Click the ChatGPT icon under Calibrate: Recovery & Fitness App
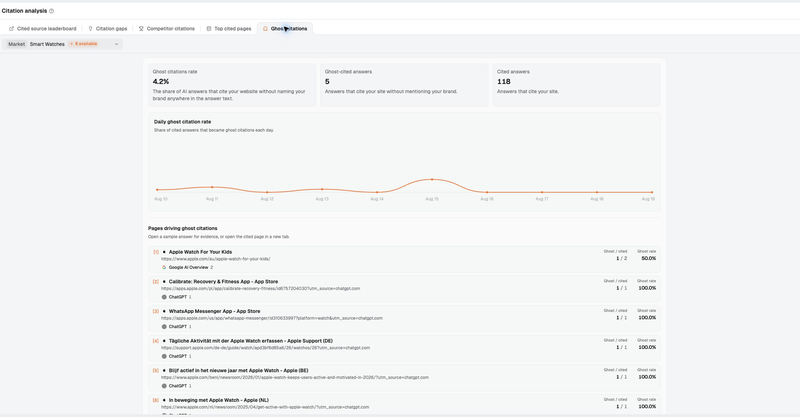Viewport: 800px width, 417px height. click(164, 297)
